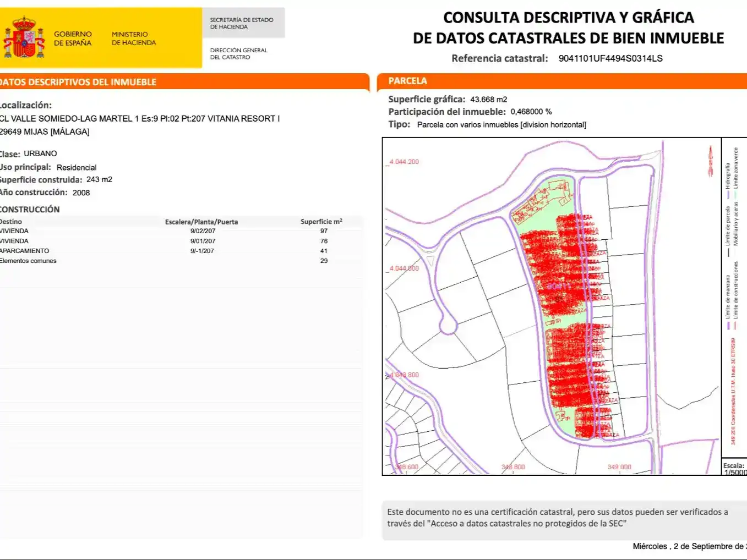Select the graphic surface '43.668 m2'
This screenshot has width=747, height=560.
(489, 100)
